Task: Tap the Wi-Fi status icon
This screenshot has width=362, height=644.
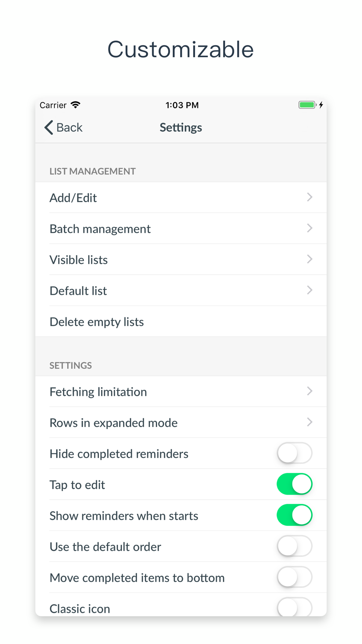Action: pos(75,105)
